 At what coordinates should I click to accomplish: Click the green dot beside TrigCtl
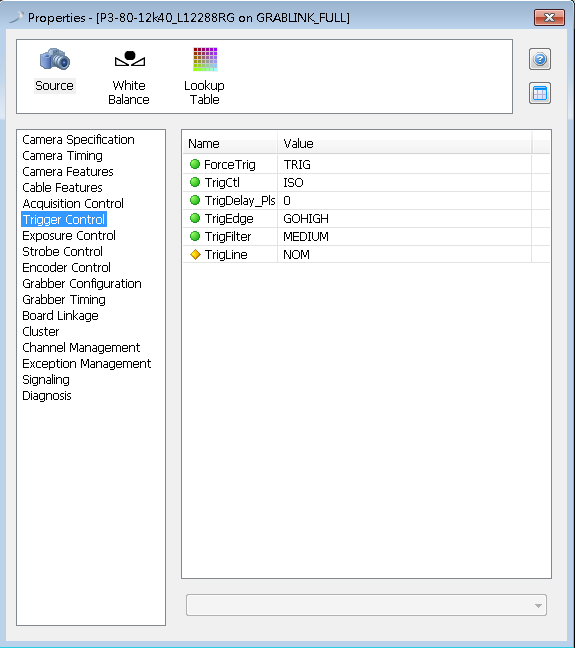tap(195, 182)
